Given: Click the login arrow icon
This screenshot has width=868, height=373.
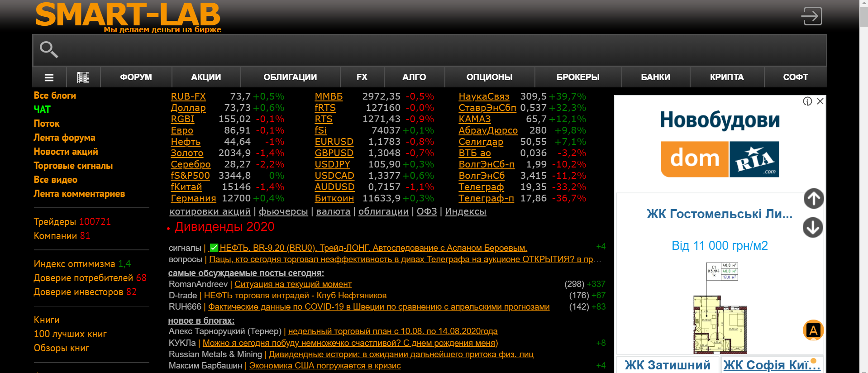Looking at the screenshot, I should coord(811,16).
